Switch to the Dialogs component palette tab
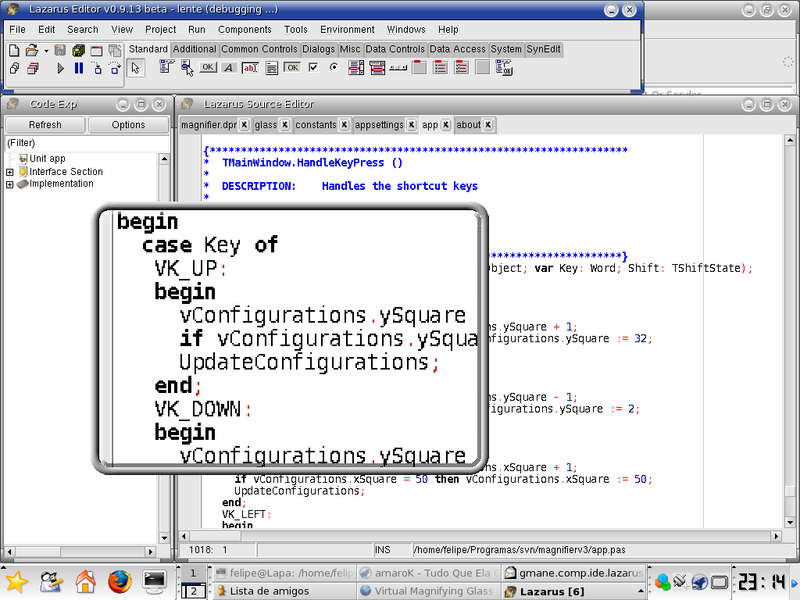The width and height of the screenshot is (800, 600). 318,49
